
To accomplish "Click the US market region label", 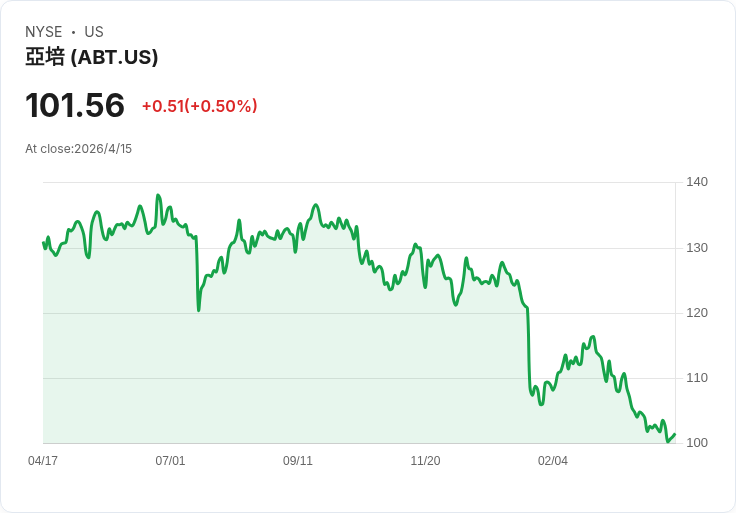I will coord(94,32).
